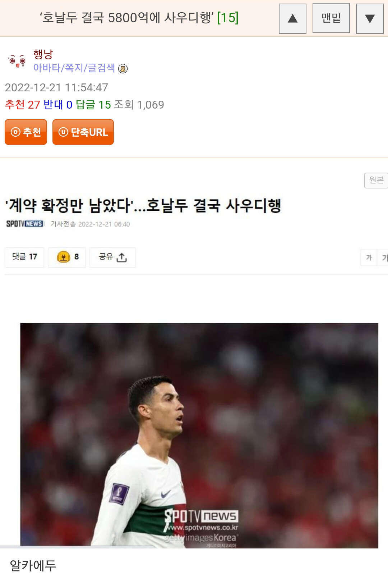Open the Ronaldo article photo
The height and width of the screenshot is (588, 388).
199,435
